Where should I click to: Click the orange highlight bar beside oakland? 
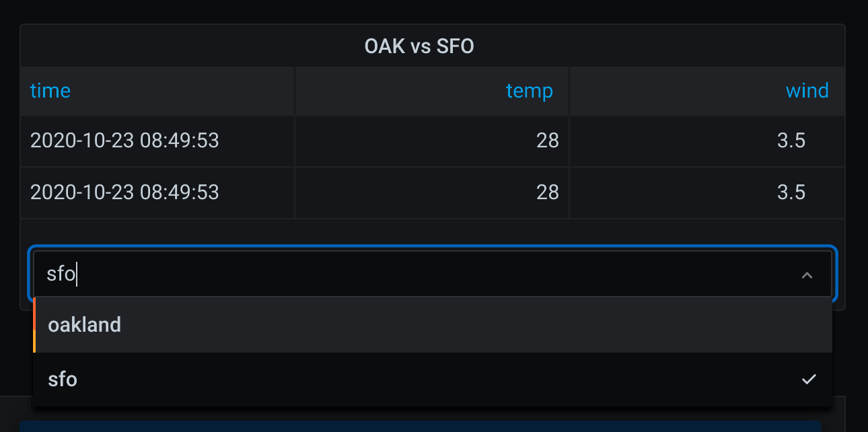coord(34,325)
